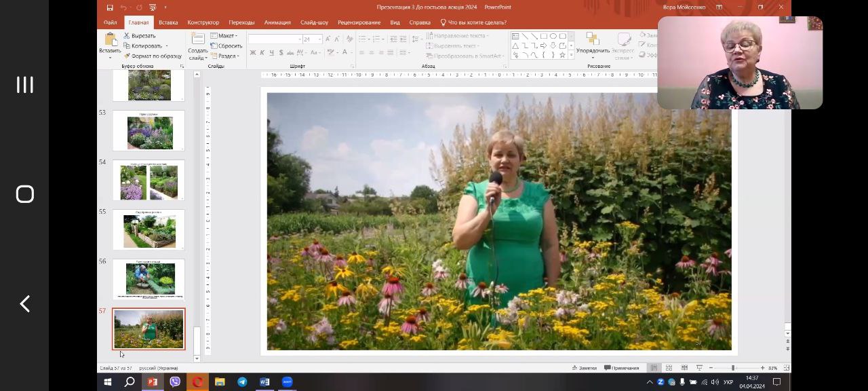This screenshot has width=868, height=391.
Task: Toggle the Notes (Заметки) pane
Action: tap(584, 368)
